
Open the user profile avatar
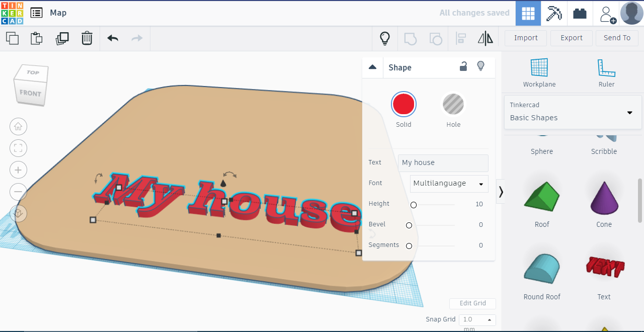coord(632,13)
